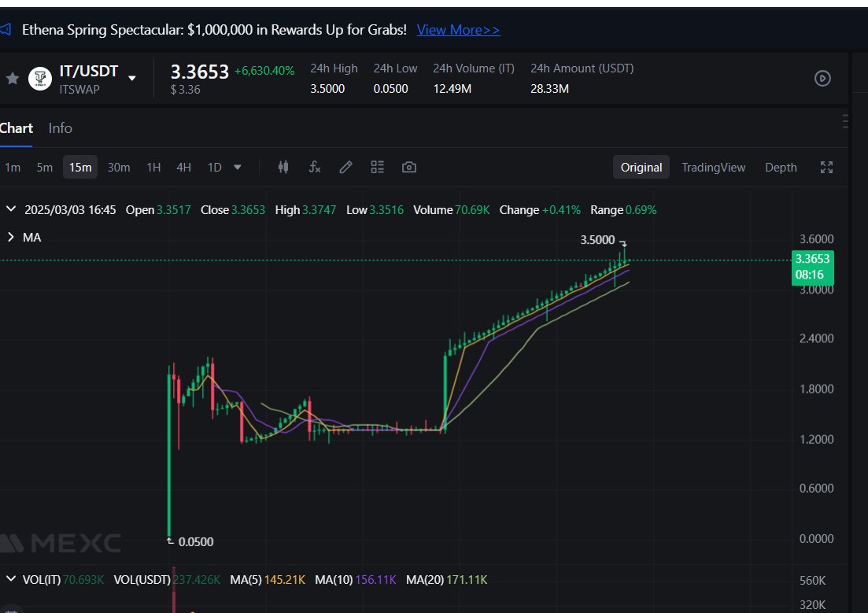Open the trading pair selector dropdown
Viewport: 868px width, 613px height.
pos(131,78)
